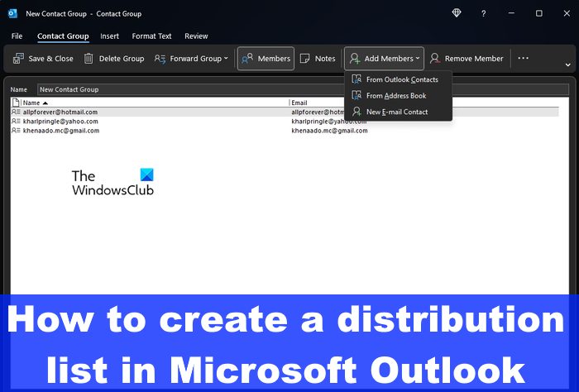Click the Delete Group label
Viewport: 579px width, 392px height.
(122, 59)
